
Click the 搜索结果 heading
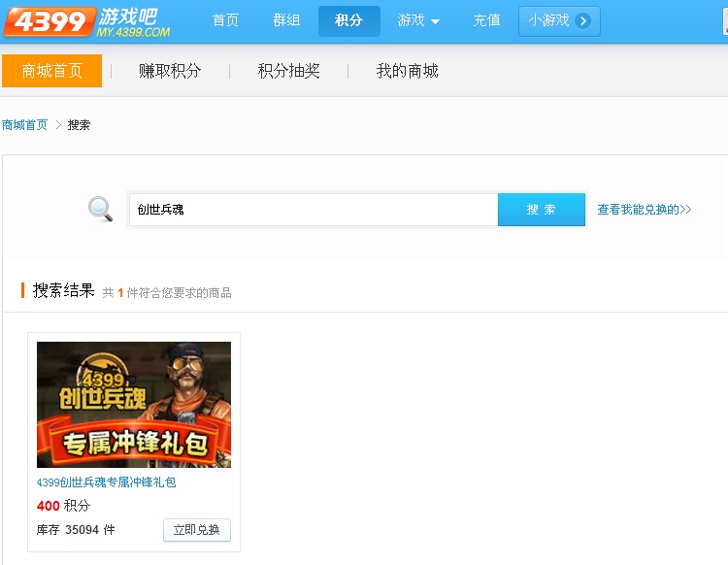coord(64,290)
